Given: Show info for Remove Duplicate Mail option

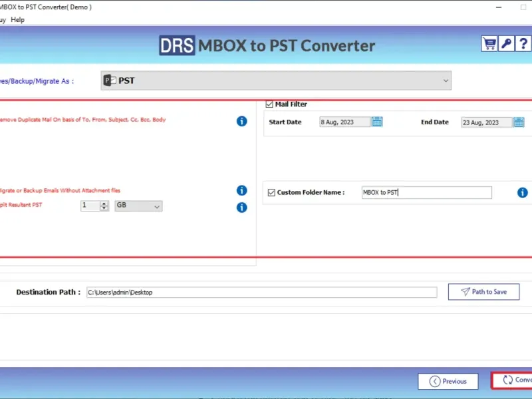Looking at the screenshot, I should [x=241, y=121].
